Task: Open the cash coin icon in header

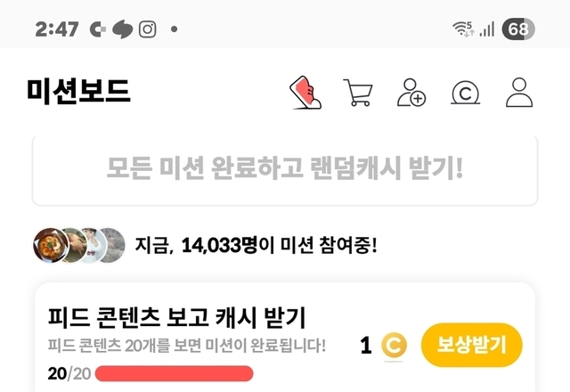Action: [465, 93]
